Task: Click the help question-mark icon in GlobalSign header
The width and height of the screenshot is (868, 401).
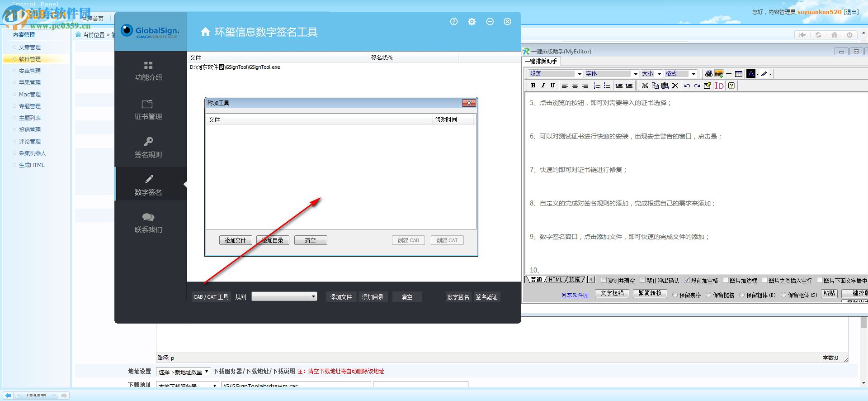Action: (454, 22)
